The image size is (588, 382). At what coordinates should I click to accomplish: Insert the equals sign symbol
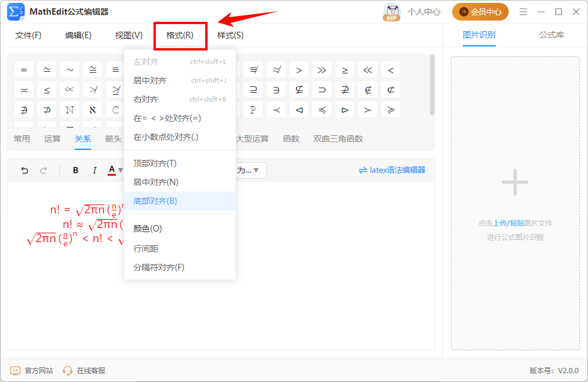[24, 70]
